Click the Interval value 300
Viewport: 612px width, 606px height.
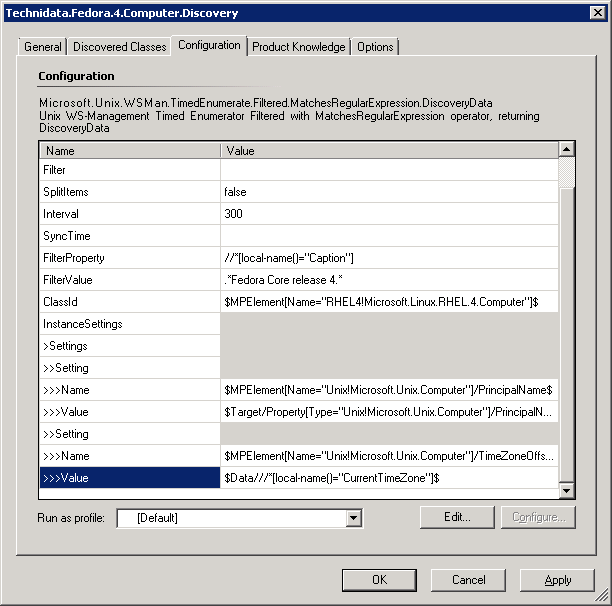(x=233, y=214)
